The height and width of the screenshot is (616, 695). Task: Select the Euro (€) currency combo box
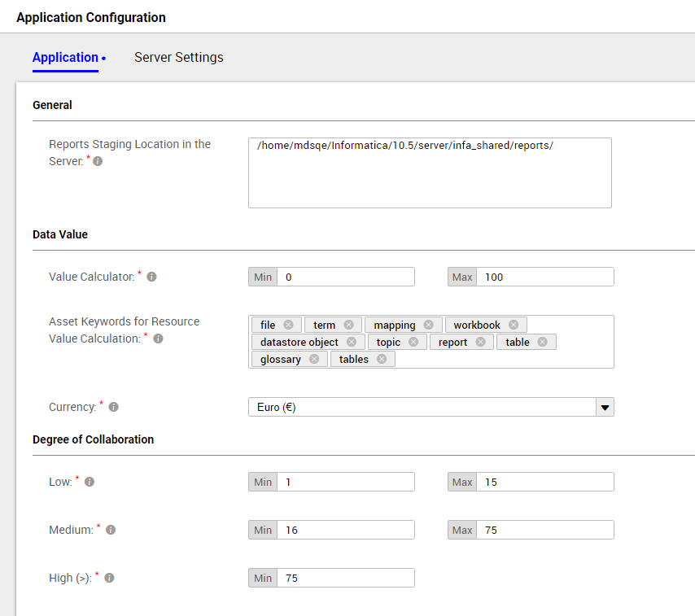431,407
